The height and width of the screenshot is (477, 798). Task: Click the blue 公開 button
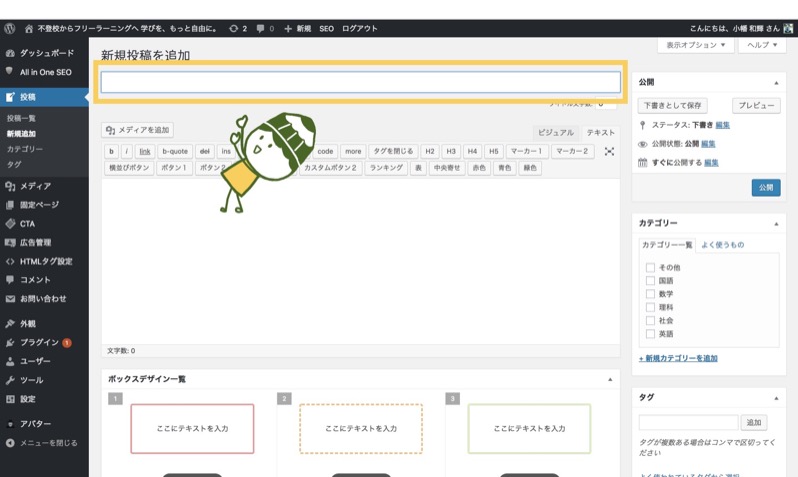766,187
